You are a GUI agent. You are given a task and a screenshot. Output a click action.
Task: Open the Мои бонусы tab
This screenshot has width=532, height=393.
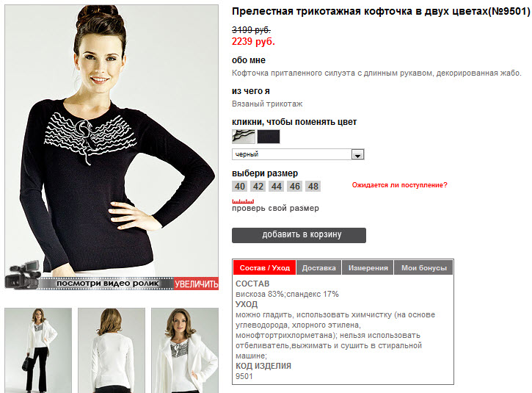coord(424,267)
